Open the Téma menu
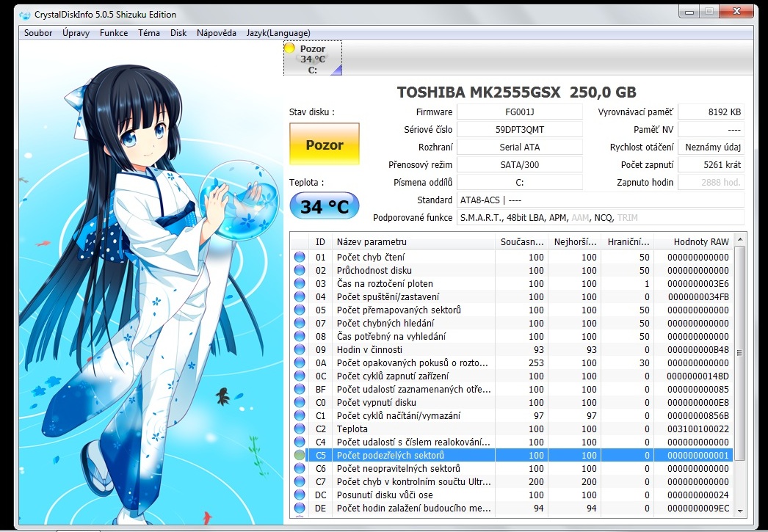Image resolution: width=768 pixels, height=532 pixels. point(149,33)
